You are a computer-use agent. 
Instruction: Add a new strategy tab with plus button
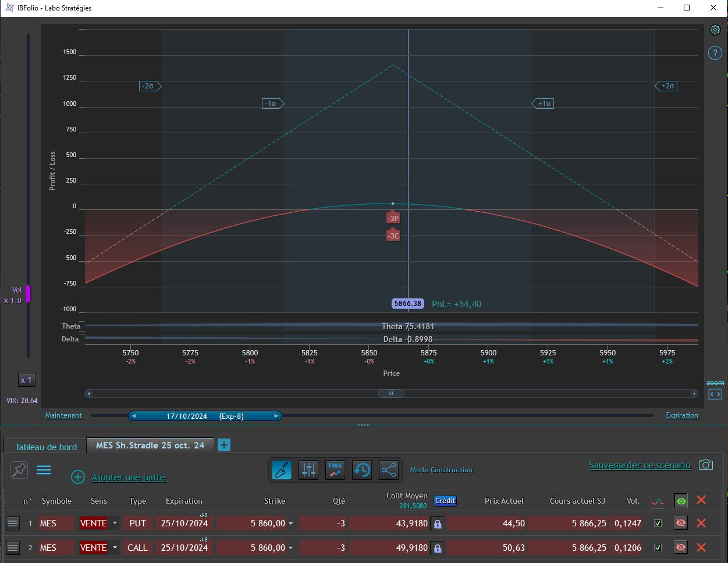224,445
